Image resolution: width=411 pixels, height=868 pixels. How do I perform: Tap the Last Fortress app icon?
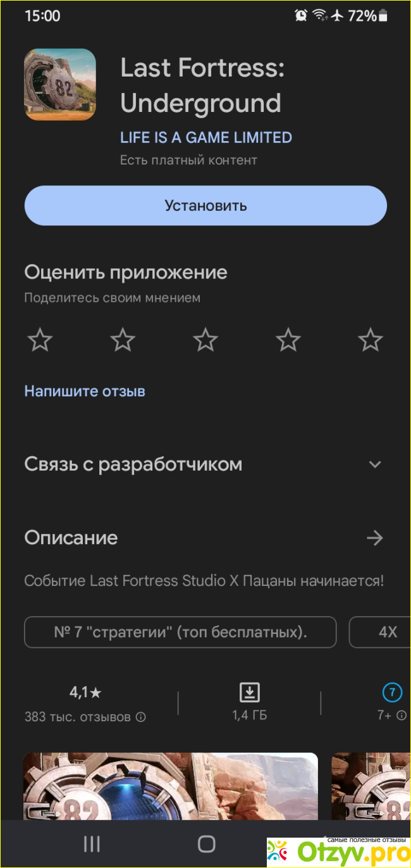60,85
